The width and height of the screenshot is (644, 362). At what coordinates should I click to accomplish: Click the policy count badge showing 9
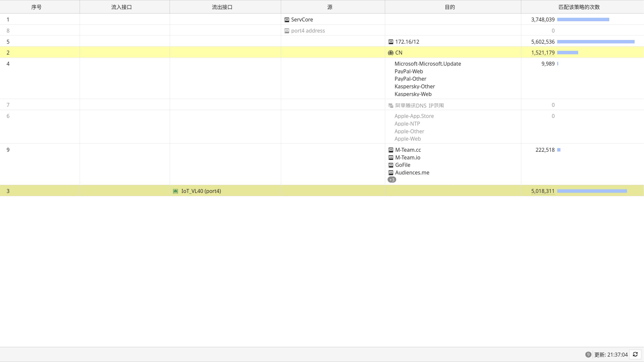(588, 355)
